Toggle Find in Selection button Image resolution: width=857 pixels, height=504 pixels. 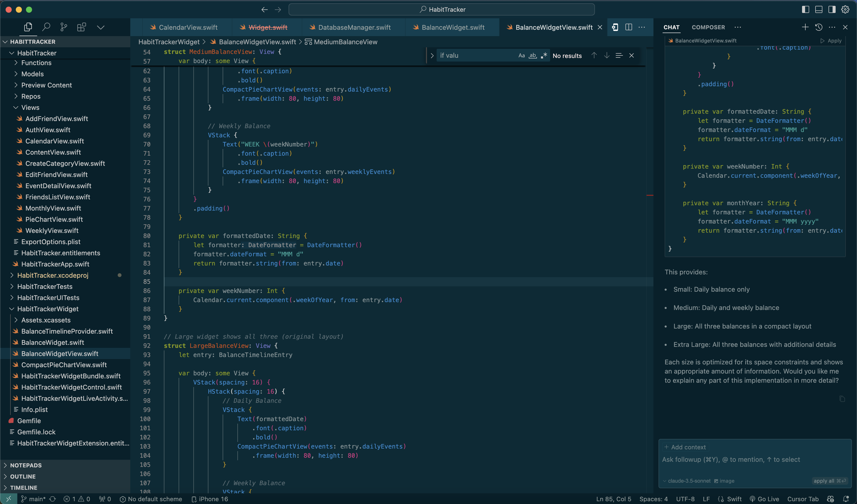(x=619, y=55)
